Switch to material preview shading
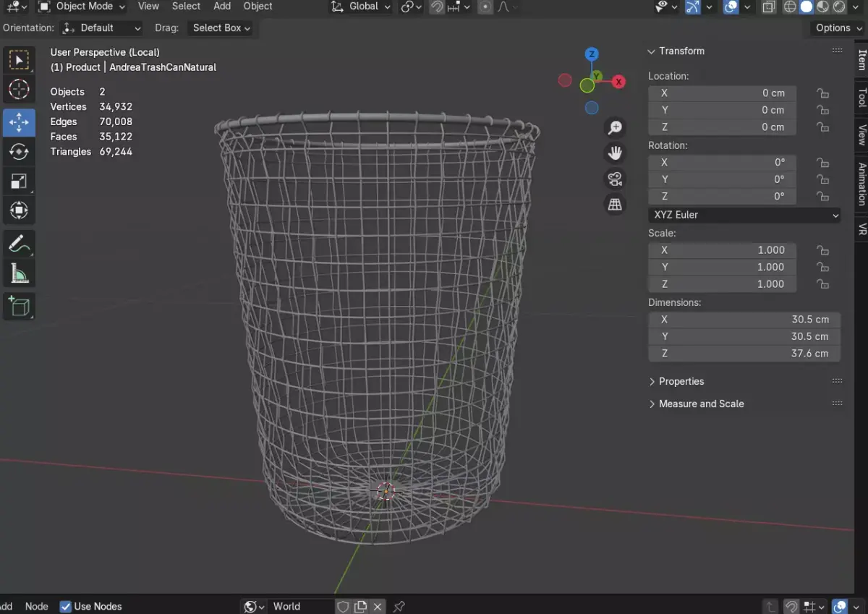The height and width of the screenshot is (614, 868). pyautogui.click(x=823, y=7)
